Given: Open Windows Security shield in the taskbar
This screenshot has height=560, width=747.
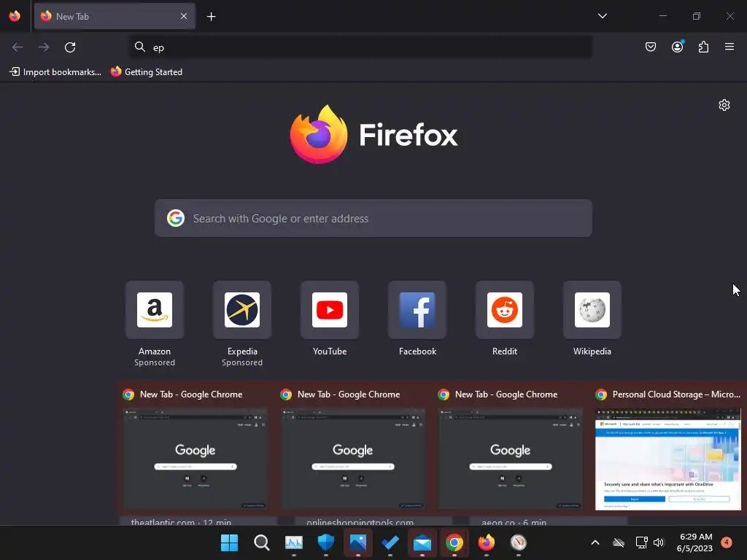Looking at the screenshot, I should (326, 542).
